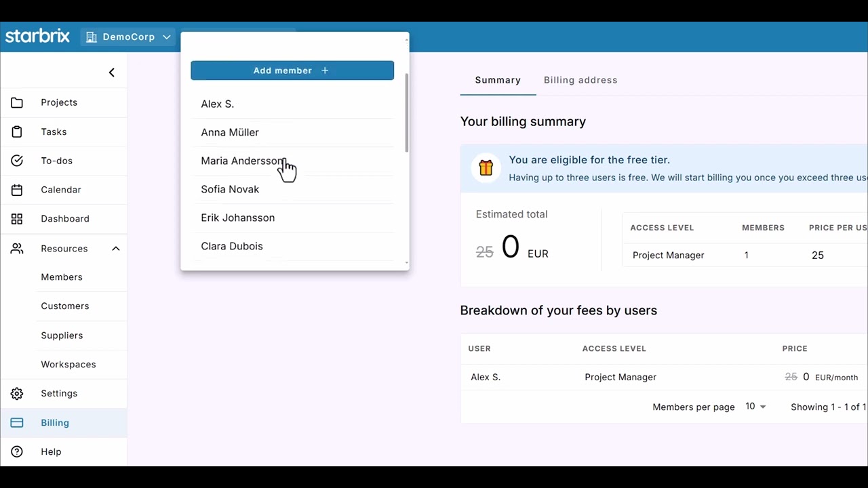Viewport: 868px width, 488px height.
Task: Click the Projects folder icon
Action: point(17,102)
